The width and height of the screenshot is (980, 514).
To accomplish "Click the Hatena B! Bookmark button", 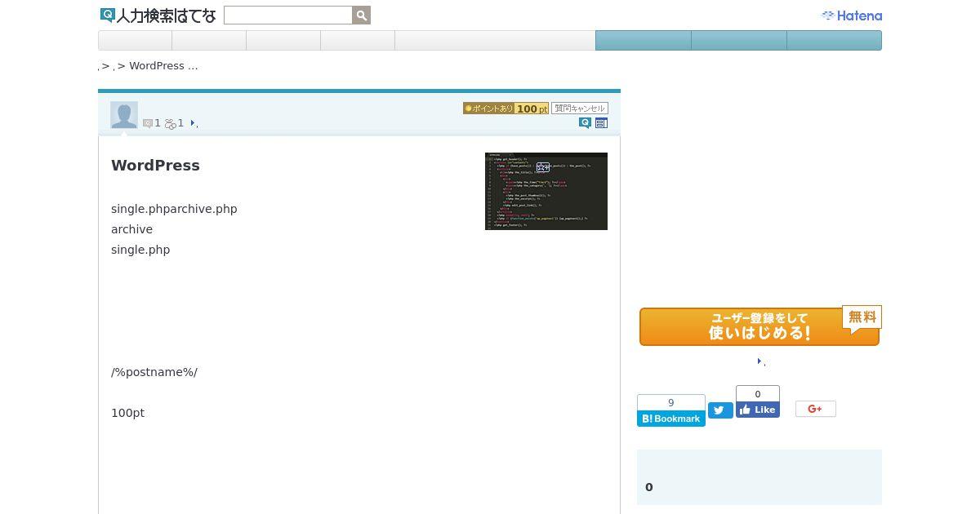I will click(671, 419).
